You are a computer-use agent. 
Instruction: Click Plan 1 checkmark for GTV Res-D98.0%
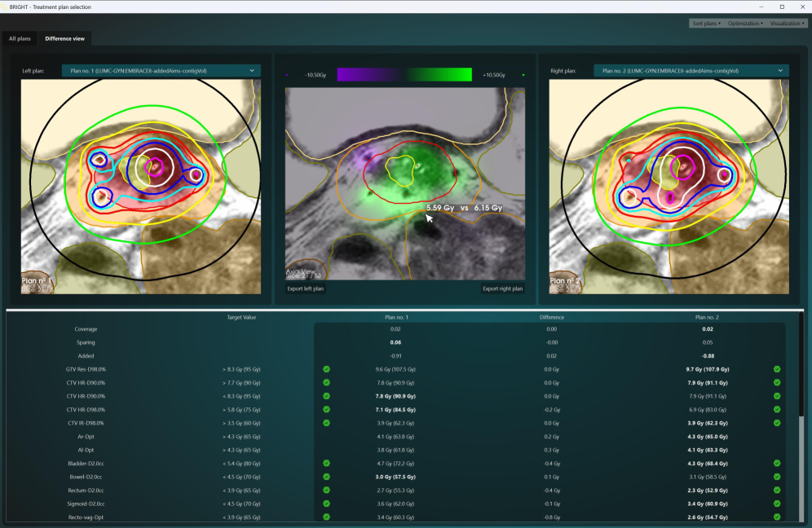326,369
